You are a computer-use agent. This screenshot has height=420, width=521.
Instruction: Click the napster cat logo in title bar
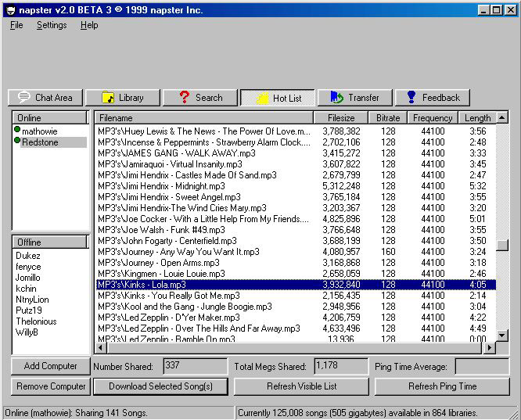[11, 10]
